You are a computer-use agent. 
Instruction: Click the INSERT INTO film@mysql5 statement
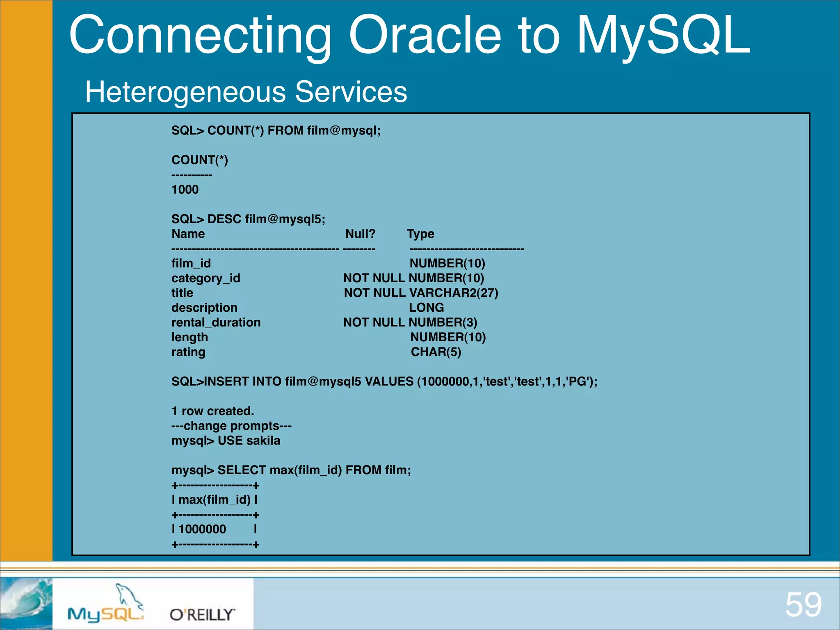point(385,381)
